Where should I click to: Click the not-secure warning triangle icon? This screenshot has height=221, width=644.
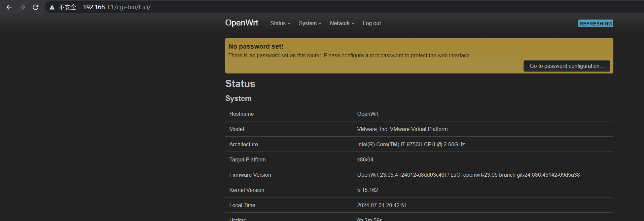(52, 7)
